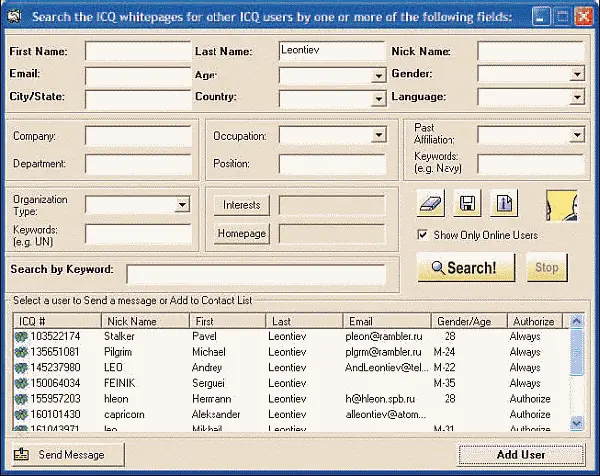Sort results by Email column header

tap(387, 321)
